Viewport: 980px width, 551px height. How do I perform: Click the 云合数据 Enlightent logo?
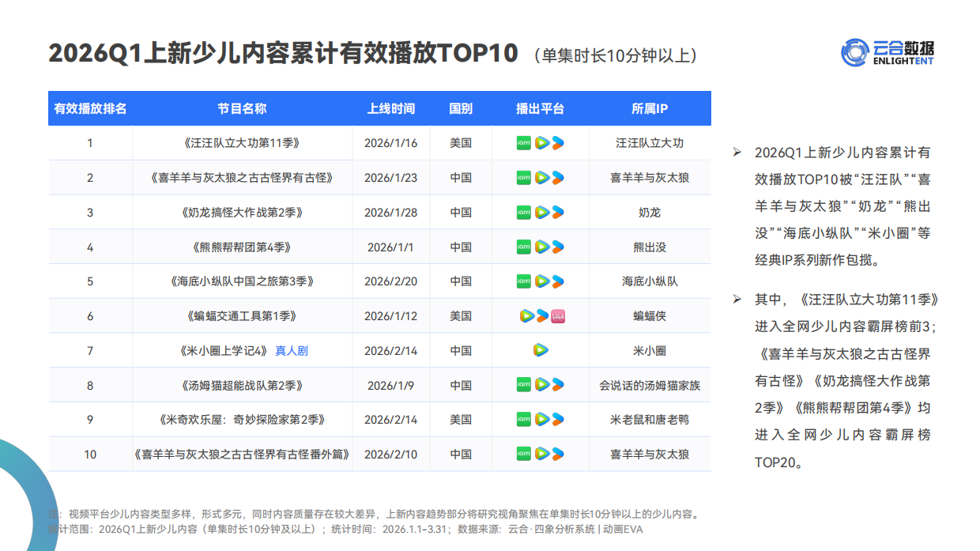coord(887,52)
